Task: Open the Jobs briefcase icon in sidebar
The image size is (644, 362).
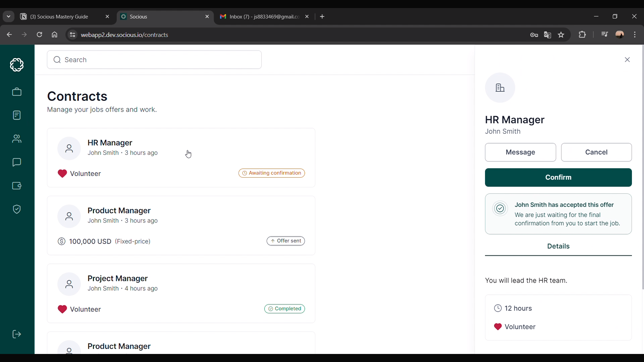Action: click(x=17, y=92)
